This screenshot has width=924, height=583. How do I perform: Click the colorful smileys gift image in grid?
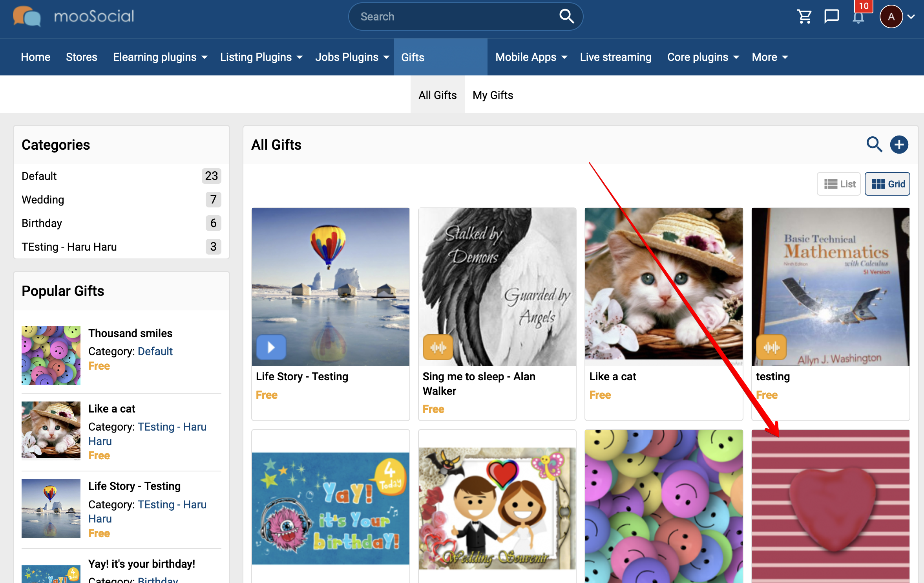(x=664, y=506)
